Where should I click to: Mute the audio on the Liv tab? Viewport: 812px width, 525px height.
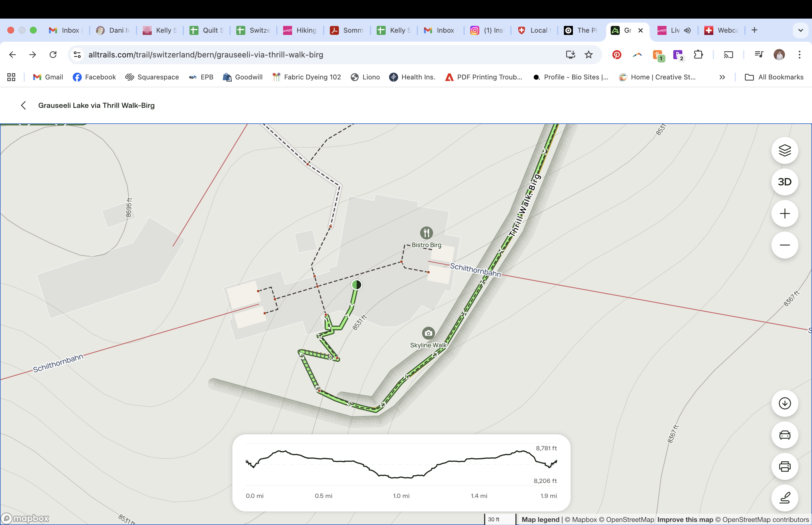[687, 30]
